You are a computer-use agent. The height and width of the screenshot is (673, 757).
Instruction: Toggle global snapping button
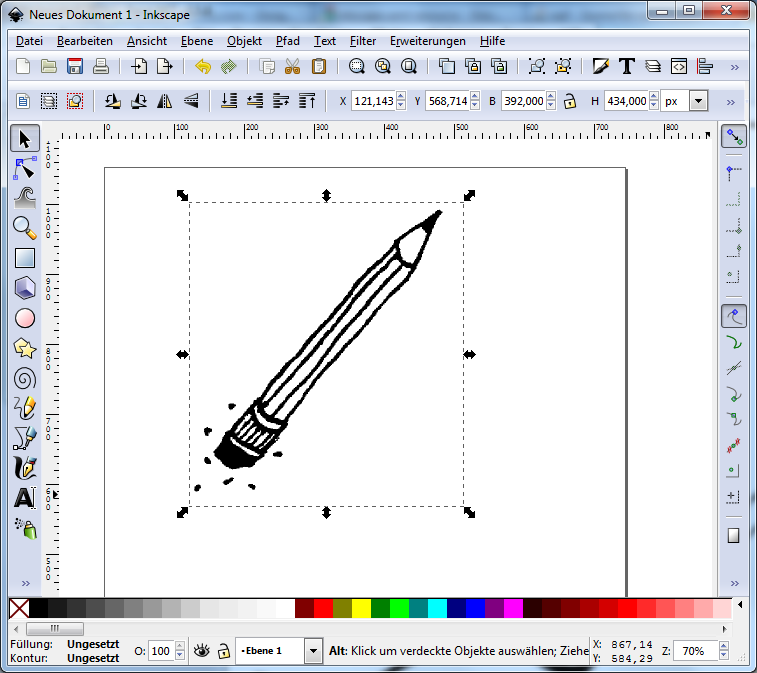pyautogui.click(x=734, y=137)
